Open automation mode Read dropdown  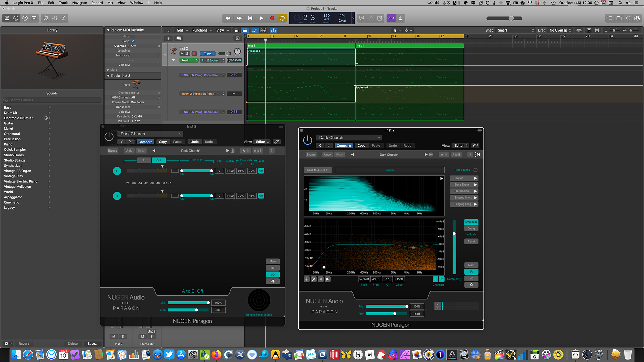click(189, 60)
